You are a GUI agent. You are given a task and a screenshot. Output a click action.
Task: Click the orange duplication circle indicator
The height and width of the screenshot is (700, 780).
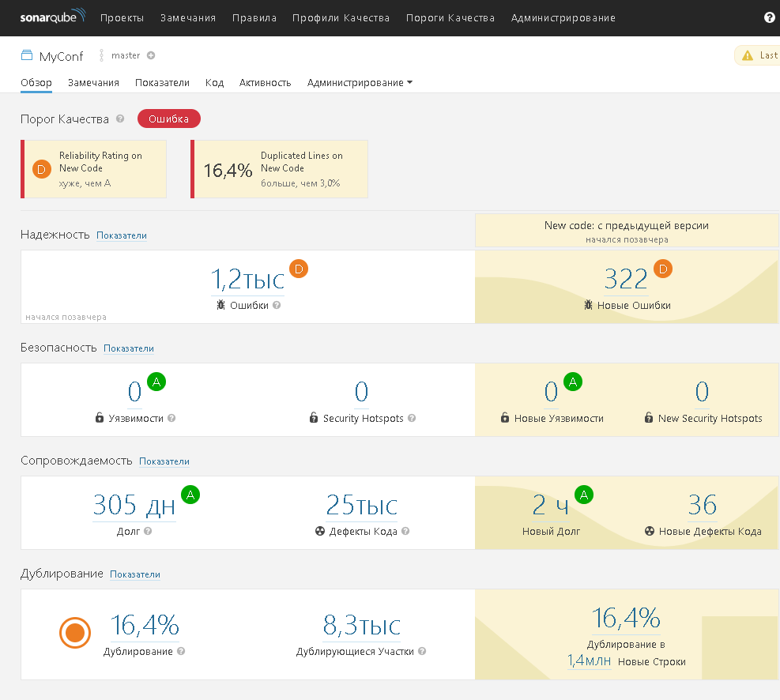[75, 632]
